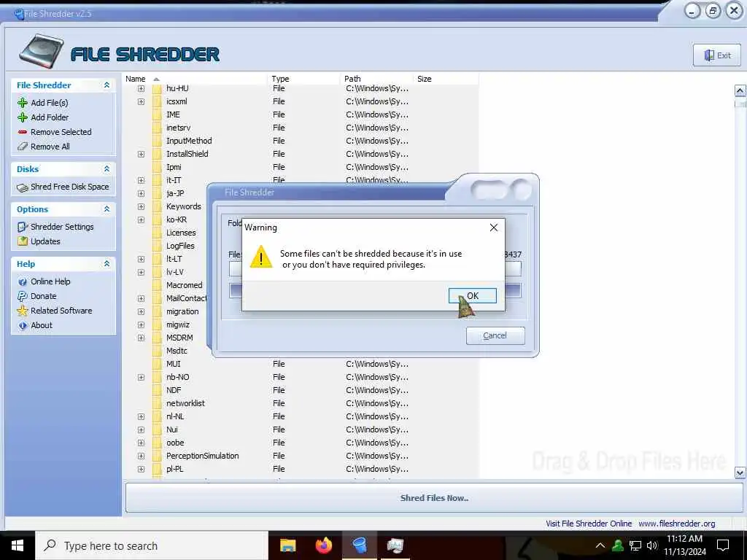Collapse the Disks sidebar panel
747x560 pixels.
pos(107,169)
